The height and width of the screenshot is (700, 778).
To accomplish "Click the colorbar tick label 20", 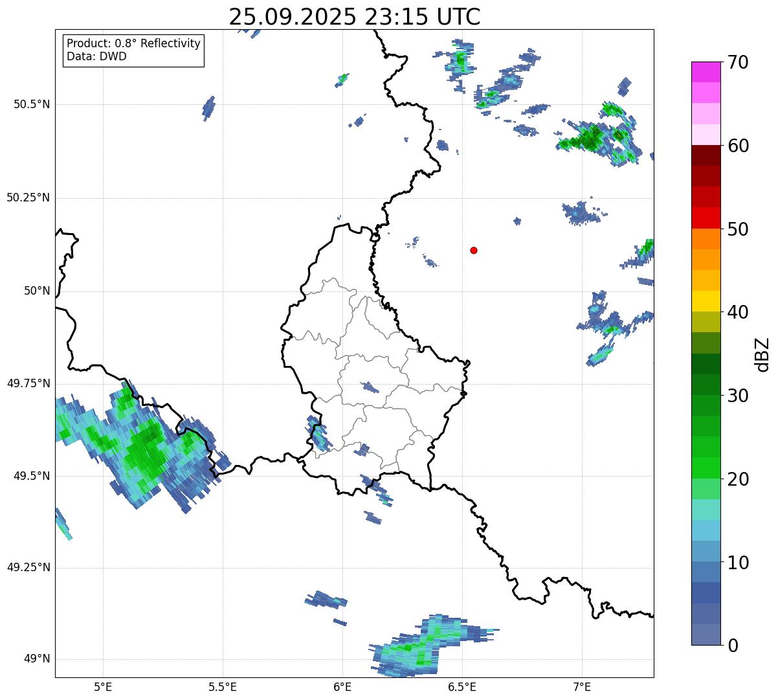I will point(737,479).
